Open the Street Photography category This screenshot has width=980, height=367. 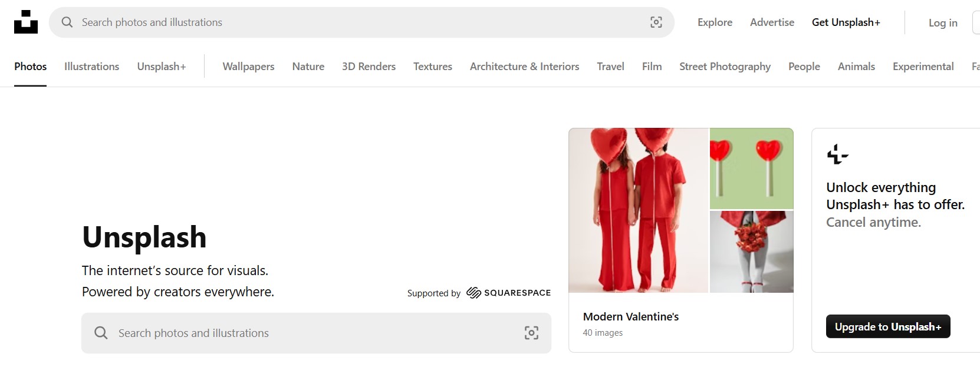click(x=725, y=67)
